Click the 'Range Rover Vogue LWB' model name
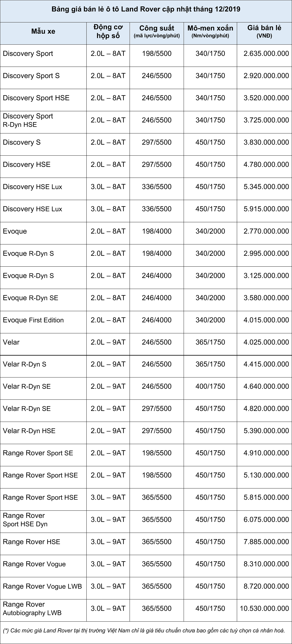The height and width of the screenshot is (644, 292). [x=42, y=587]
